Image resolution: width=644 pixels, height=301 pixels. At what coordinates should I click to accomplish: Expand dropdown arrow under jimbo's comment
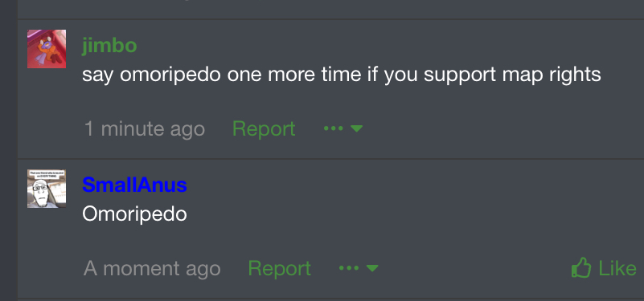(356, 128)
